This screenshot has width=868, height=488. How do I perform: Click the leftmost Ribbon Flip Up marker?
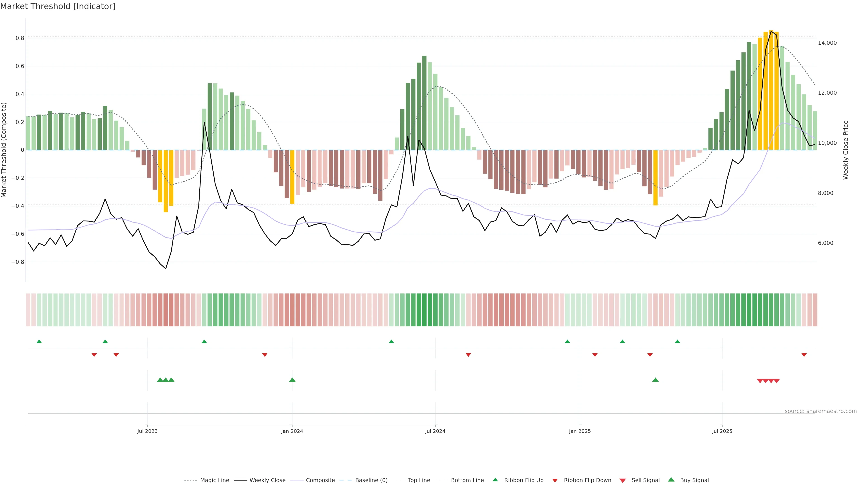pos(39,342)
